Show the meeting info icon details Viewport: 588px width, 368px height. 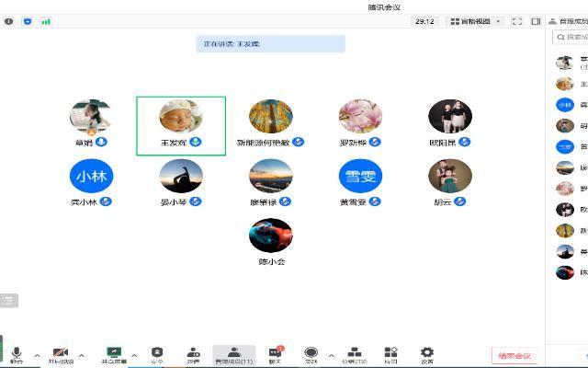click(x=9, y=21)
